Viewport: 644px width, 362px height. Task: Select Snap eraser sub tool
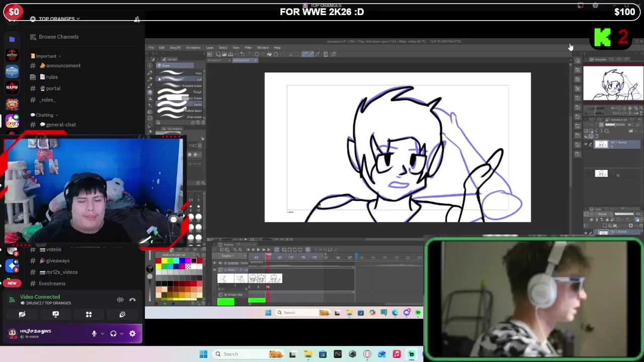(x=180, y=117)
